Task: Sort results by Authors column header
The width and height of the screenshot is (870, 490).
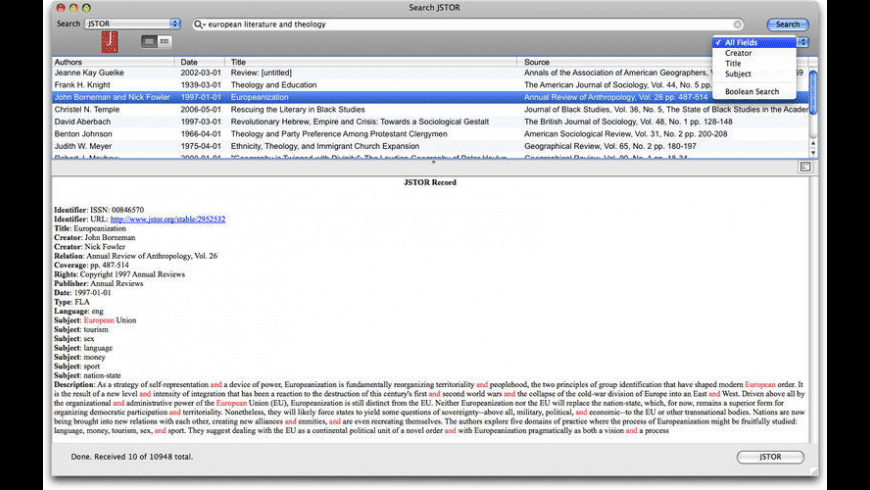Action: (x=113, y=62)
